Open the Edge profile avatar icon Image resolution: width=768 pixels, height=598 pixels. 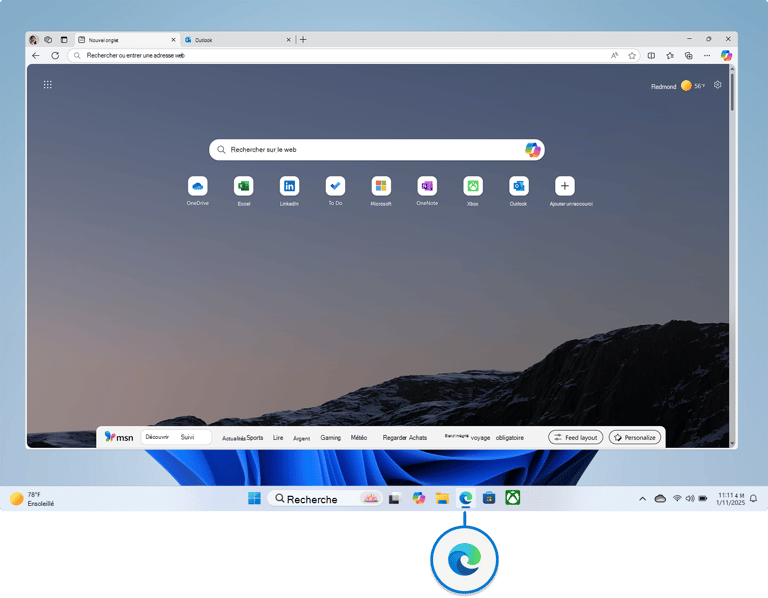(33, 40)
